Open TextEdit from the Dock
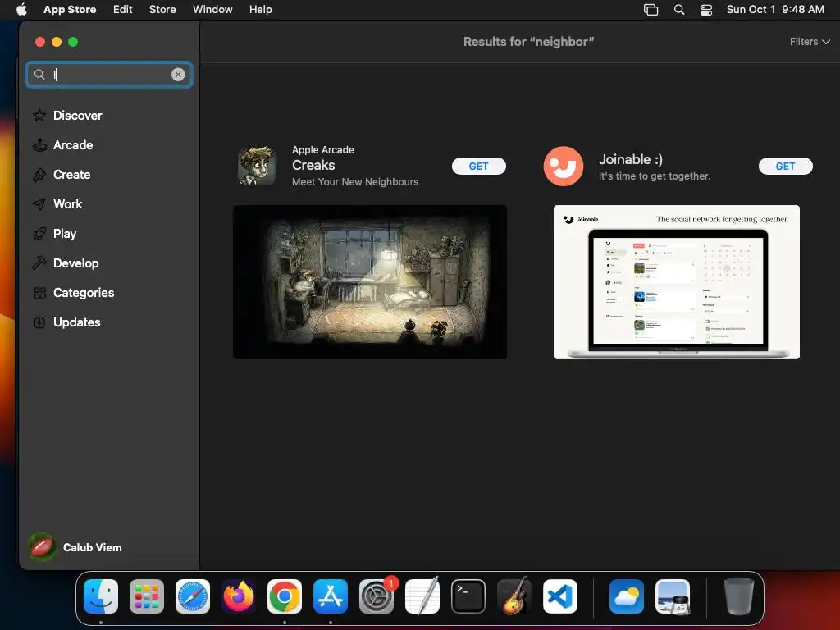 point(422,596)
